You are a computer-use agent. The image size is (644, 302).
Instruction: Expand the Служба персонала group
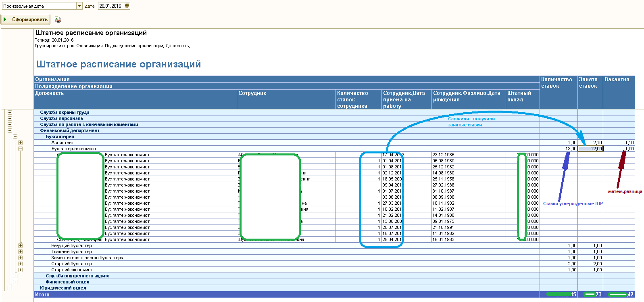(10, 119)
